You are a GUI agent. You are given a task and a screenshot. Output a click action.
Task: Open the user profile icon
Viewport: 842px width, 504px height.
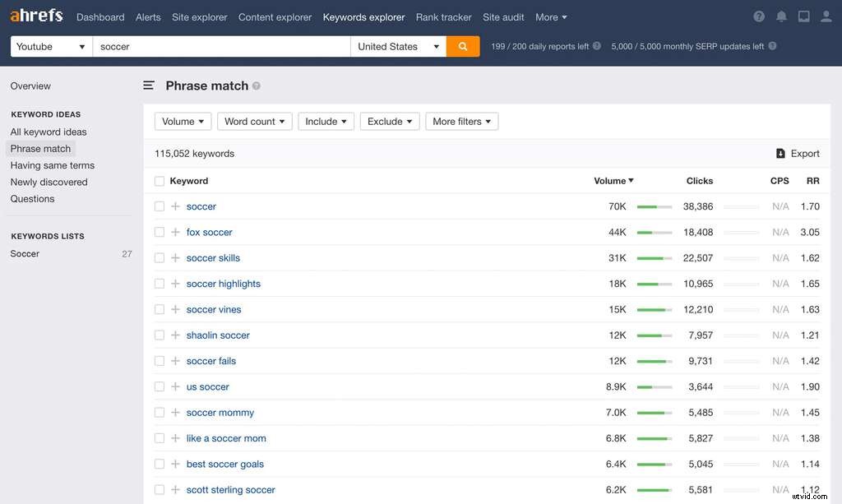point(826,16)
